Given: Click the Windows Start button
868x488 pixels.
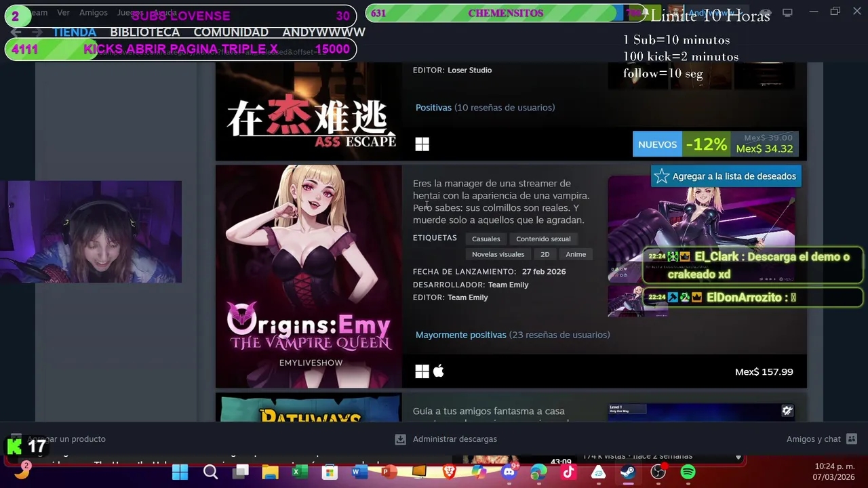Looking at the screenshot, I should [x=180, y=472].
